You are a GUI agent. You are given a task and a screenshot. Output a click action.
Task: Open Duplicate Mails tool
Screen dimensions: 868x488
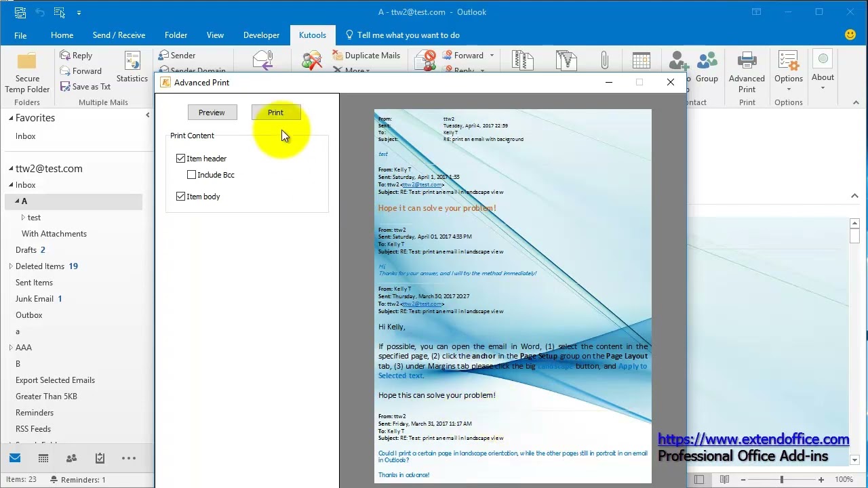[366, 56]
